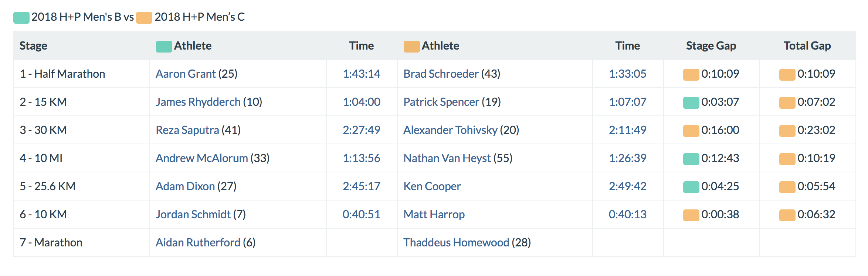Click the orange total gap marker for 10 KM

787,215
